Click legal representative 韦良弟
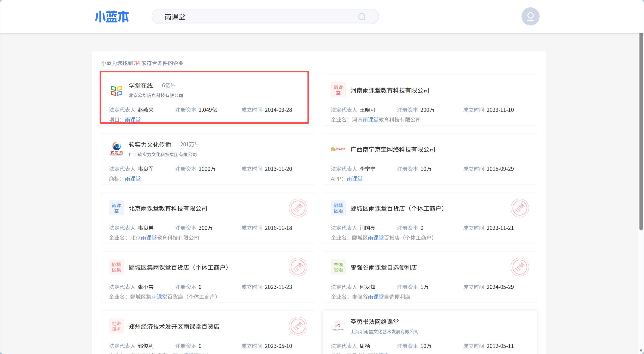Screen dimensions: 644x354 click(146, 228)
